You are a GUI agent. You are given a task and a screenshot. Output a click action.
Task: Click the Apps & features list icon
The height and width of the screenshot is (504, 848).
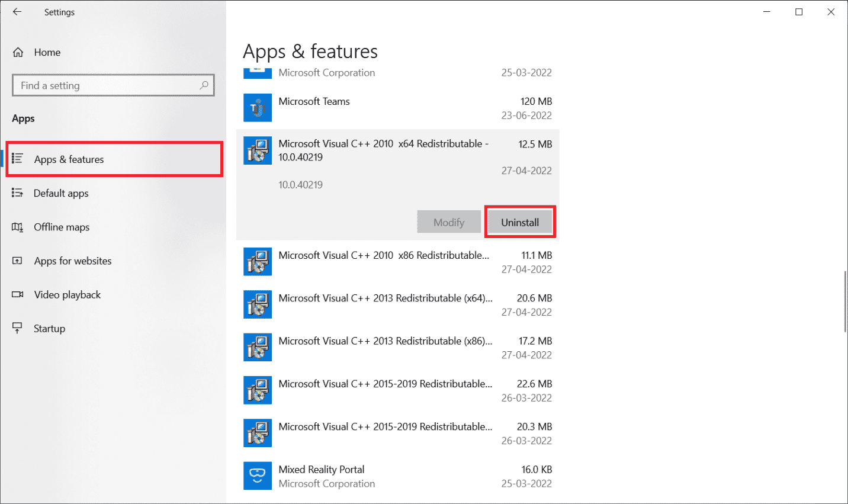tap(18, 159)
